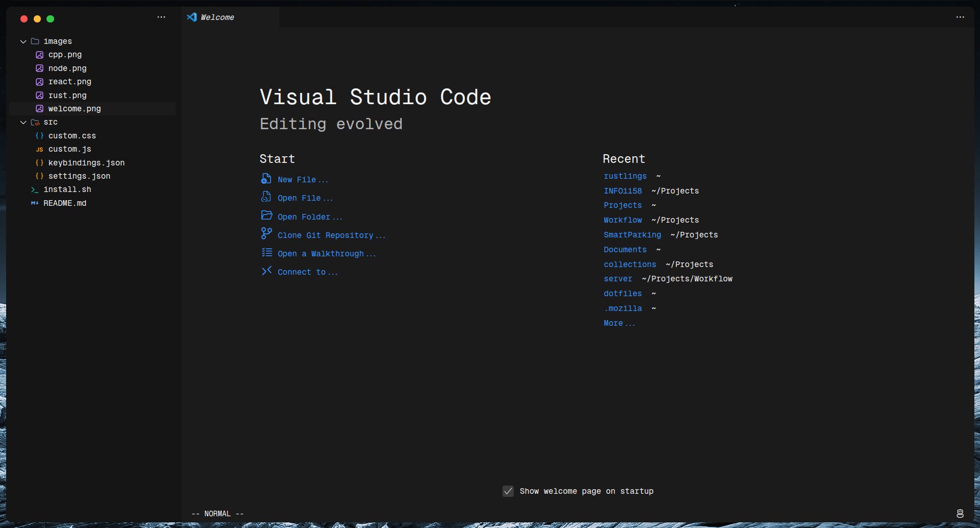Click the cpp.png image file icon
Image resolution: width=980 pixels, height=528 pixels.
click(x=39, y=55)
